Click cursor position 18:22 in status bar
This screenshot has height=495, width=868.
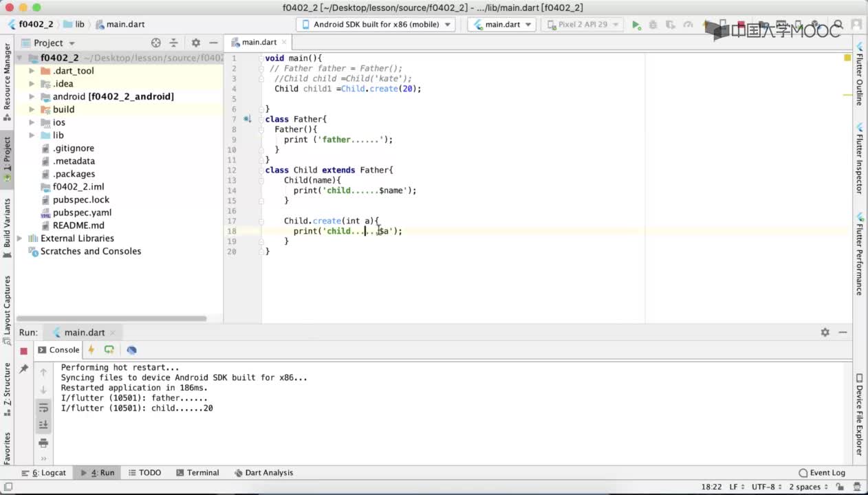[x=711, y=487]
